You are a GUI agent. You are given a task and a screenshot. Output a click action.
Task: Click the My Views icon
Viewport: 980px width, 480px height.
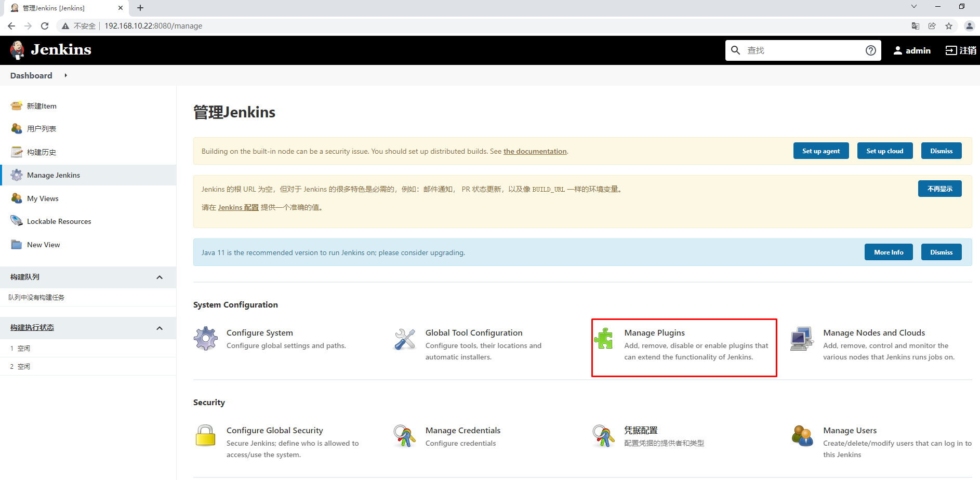tap(17, 198)
